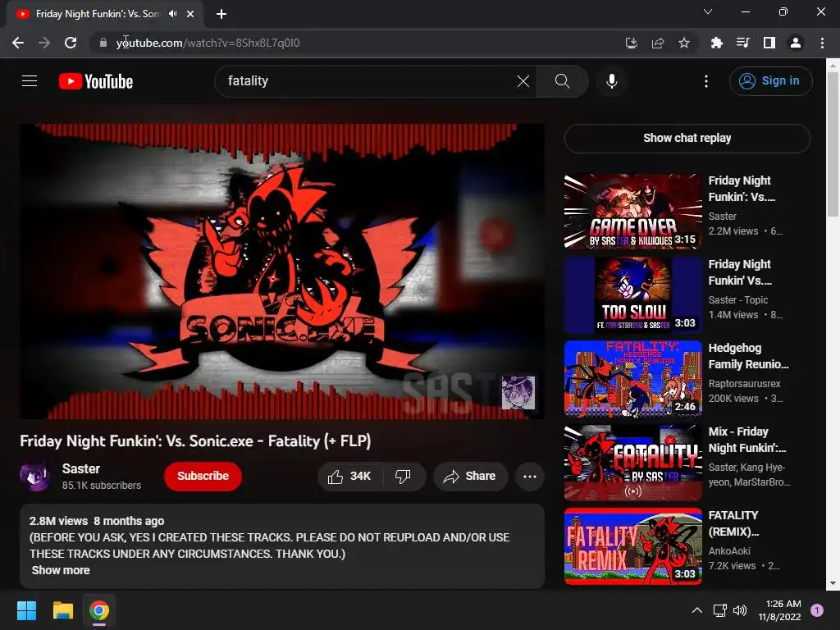Clear the search box with X
The width and height of the screenshot is (840, 630).
pos(523,81)
